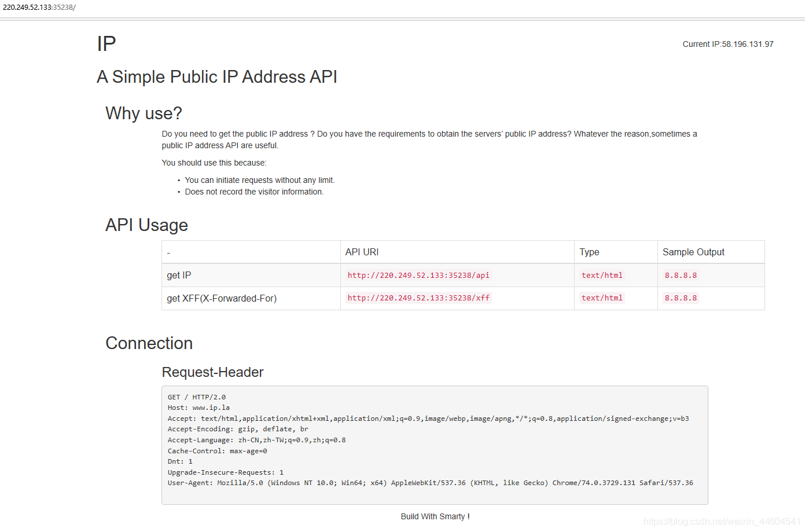Click the Build With Smarty ! footer text
This screenshot has height=532, width=805.
pos(435,516)
